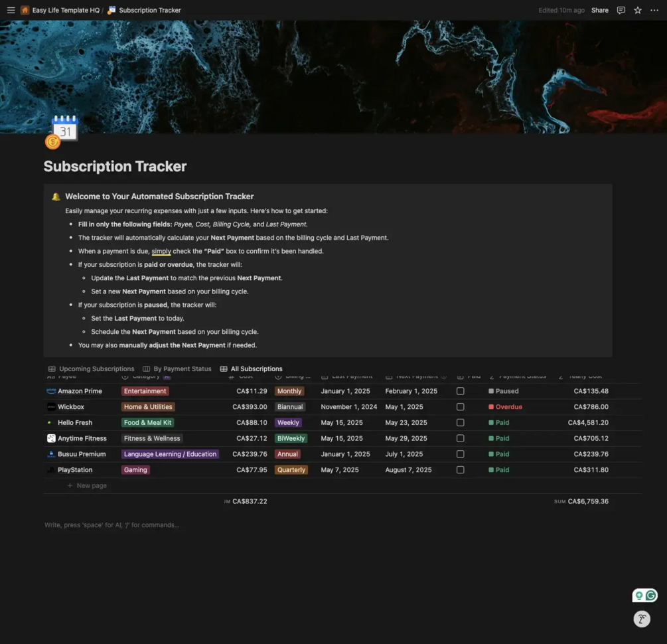Click Hello Fresh yearly cost CA$4,581.20
The image size is (667, 644).
tap(588, 423)
